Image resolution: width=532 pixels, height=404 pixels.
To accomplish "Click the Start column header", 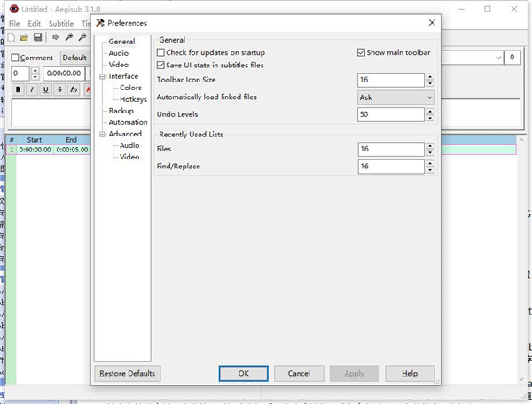I will pos(35,140).
